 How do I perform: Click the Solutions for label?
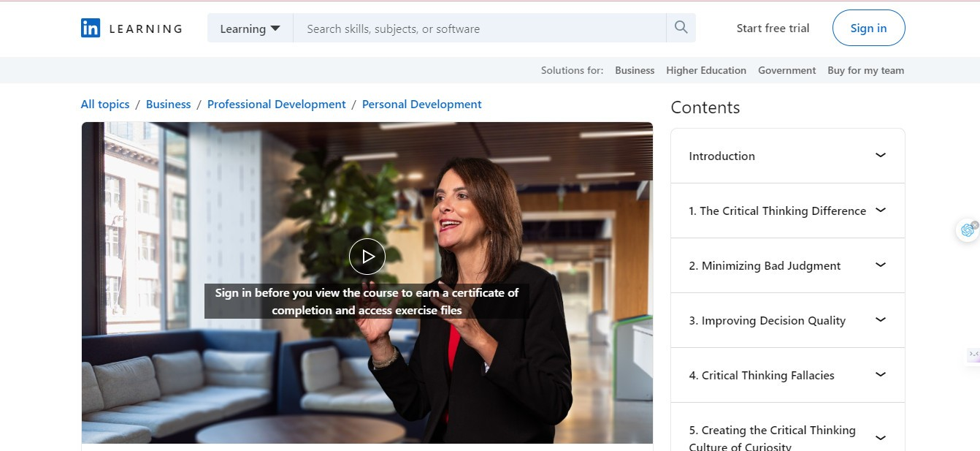tap(572, 70)
